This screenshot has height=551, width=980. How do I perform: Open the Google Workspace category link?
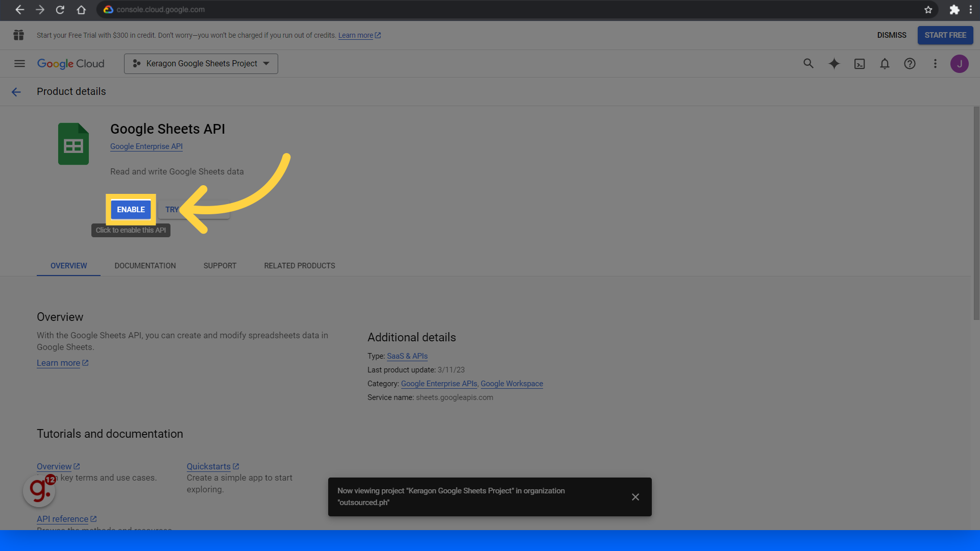click(x=512, y=384)
